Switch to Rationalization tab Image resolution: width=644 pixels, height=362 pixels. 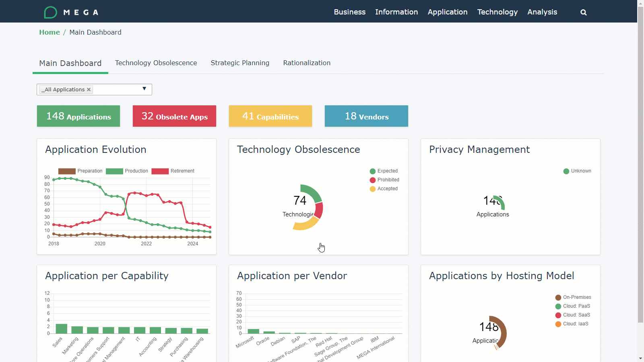(x=307, y=63)
